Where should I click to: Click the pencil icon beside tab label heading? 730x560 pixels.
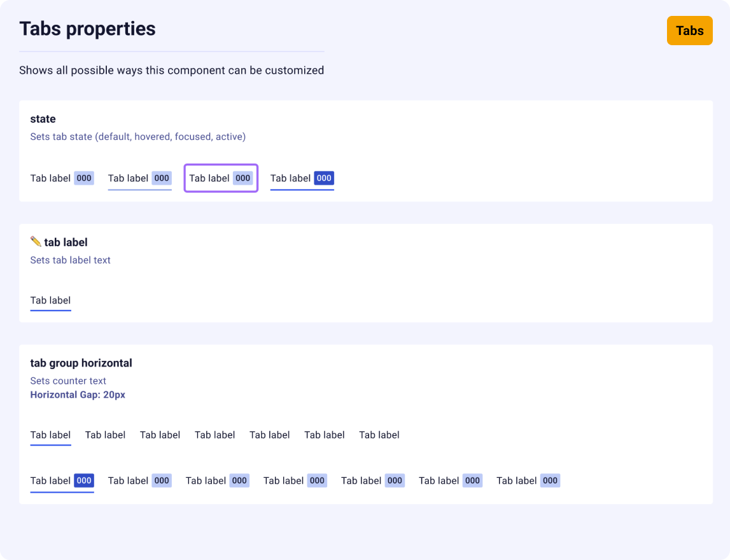(x=36, y=242)
